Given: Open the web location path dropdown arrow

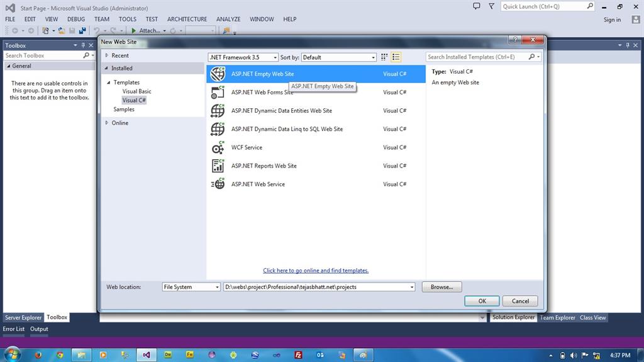Looking at the screenshot, I should [x=411, y=287].
